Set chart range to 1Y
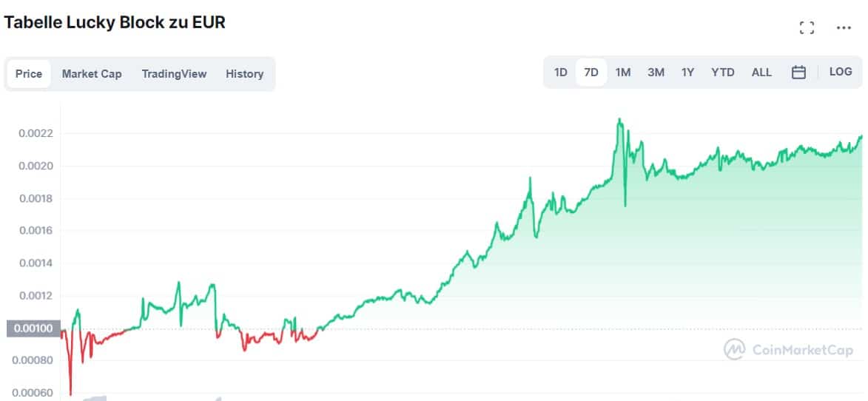 688,73
